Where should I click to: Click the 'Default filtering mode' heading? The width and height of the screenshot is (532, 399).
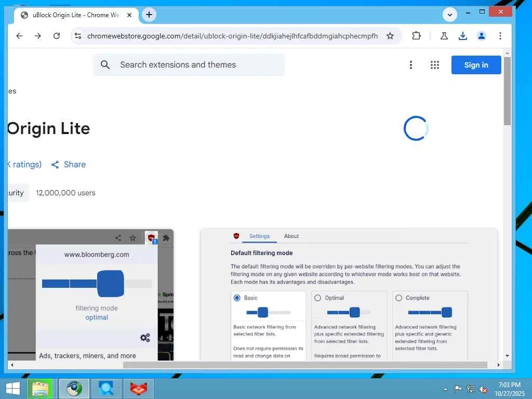point(262,253)
